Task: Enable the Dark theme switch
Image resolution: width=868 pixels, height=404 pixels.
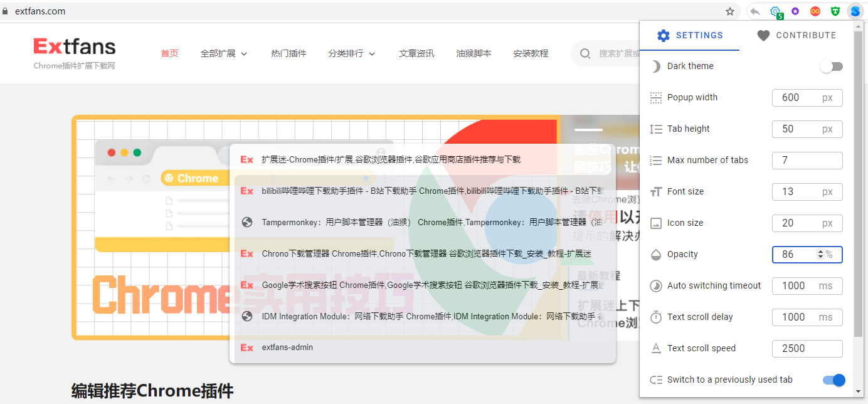Action: (x=832, y=66)
